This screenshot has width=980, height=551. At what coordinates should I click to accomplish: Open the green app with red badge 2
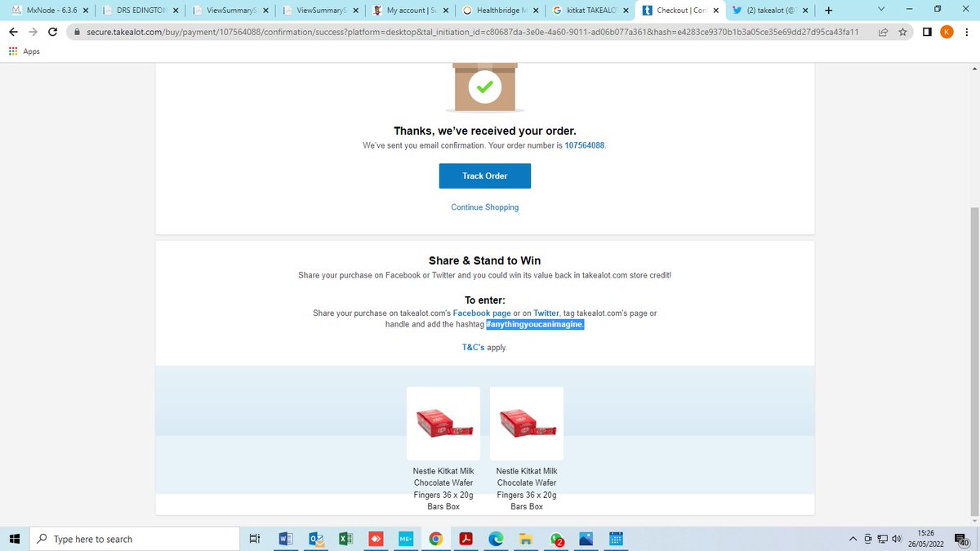[557, 539]
